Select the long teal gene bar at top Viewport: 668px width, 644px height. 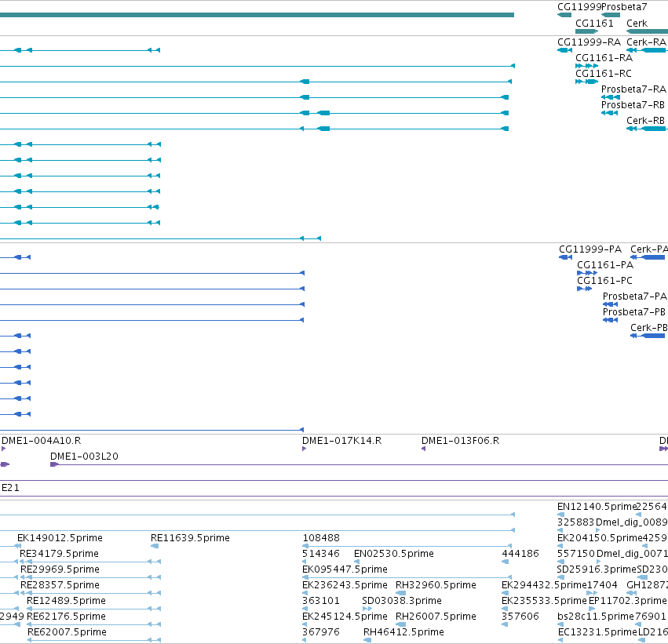click(257, 15)
